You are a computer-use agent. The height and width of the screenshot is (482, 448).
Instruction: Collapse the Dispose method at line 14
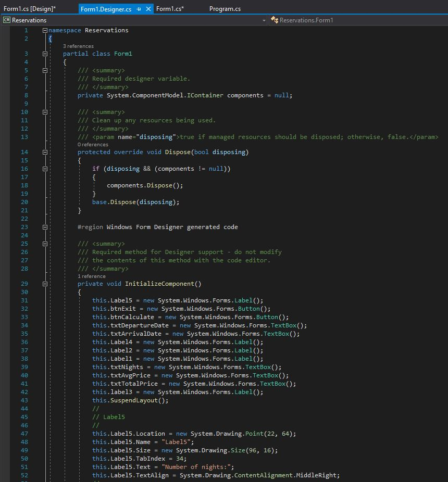click(45, 152)
